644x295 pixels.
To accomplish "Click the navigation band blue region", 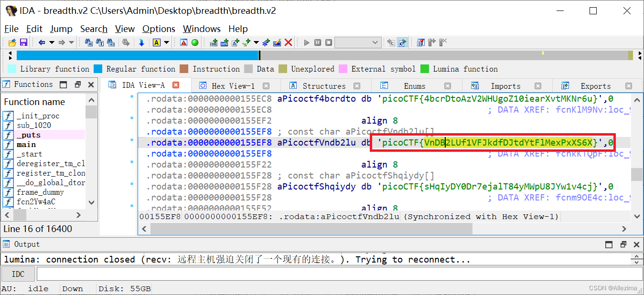I will point(138,55).
